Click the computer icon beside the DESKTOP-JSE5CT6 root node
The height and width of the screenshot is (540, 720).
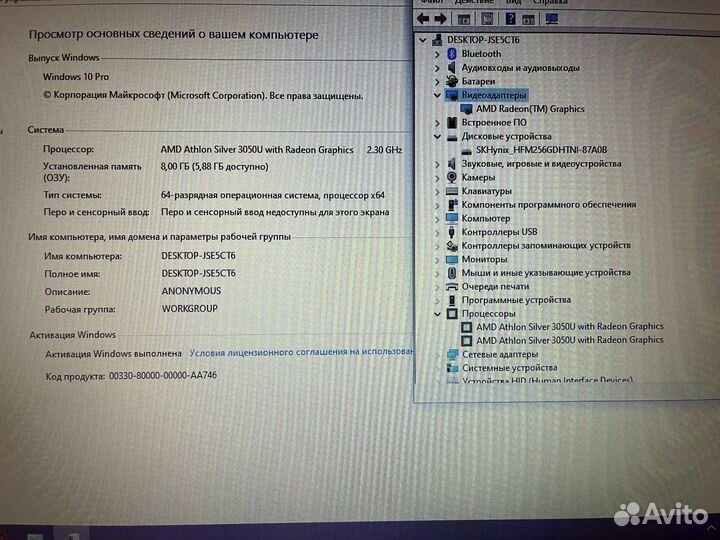click(437, 40)
